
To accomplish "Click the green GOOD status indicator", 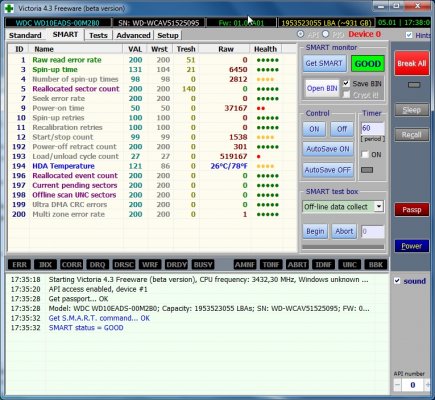I will (368, 64).
